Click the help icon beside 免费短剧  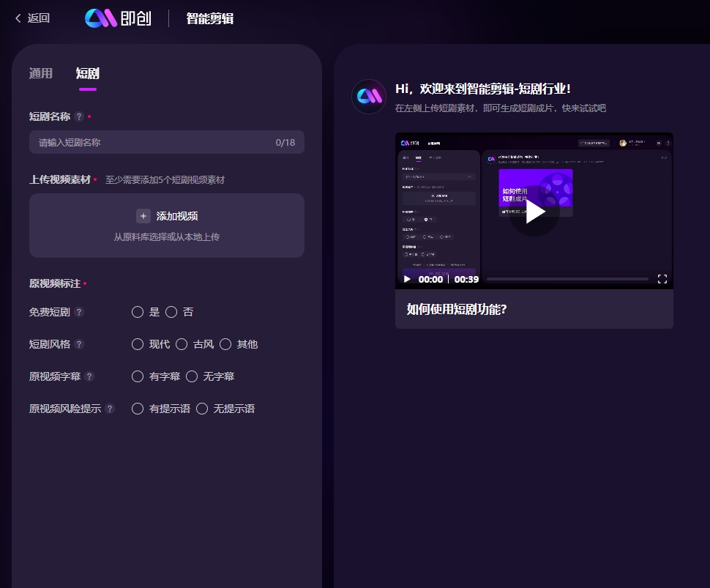pyautogui.click(x=81, y=312)
